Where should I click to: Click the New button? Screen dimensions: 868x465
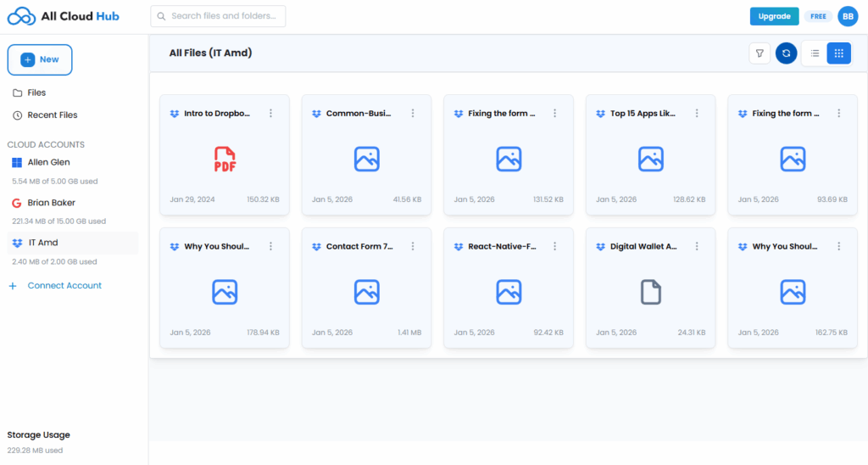40,60
